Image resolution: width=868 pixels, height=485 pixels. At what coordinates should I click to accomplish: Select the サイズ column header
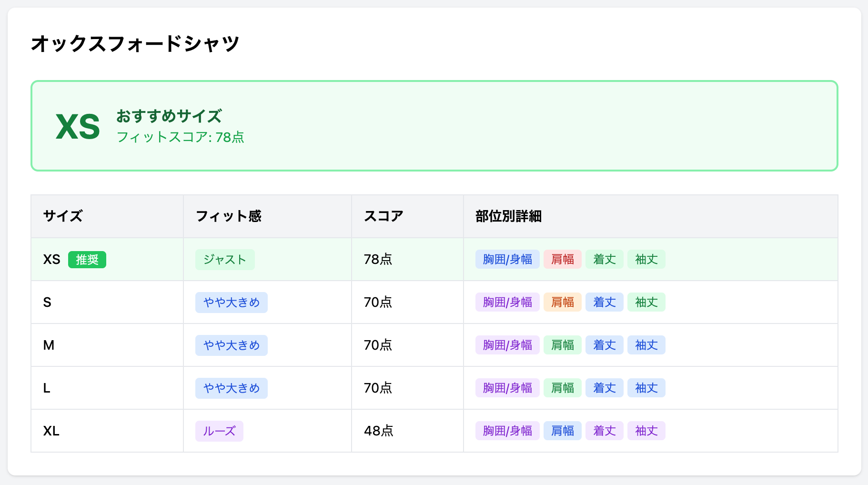click(x=62, y=216)
